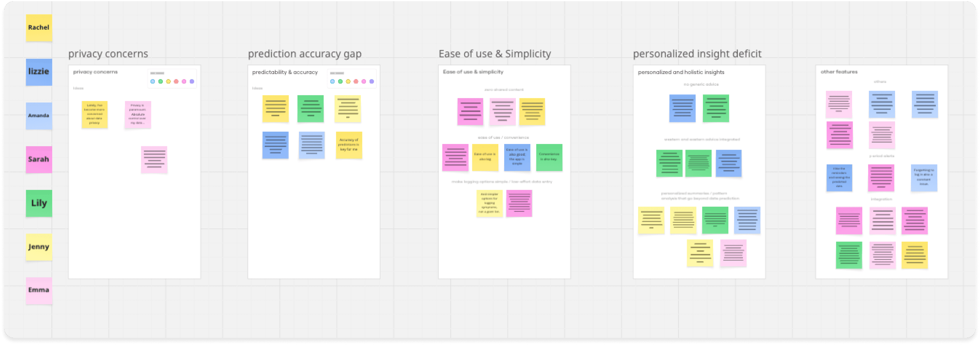Select yellow dot in predictability & accuracy legend
Image resolution: width=980 pixels, height=345 pixels.
[348, 81]
